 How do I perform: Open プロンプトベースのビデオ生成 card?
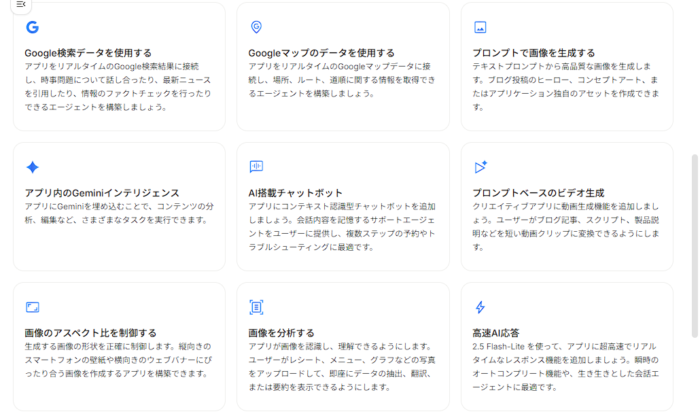[x=538, y=193]
